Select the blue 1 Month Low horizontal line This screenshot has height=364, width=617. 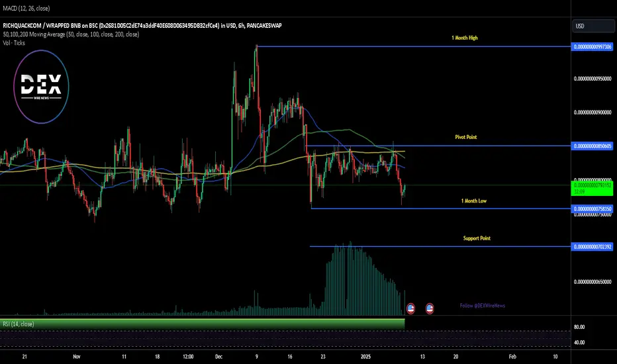(x=441, y=208)
